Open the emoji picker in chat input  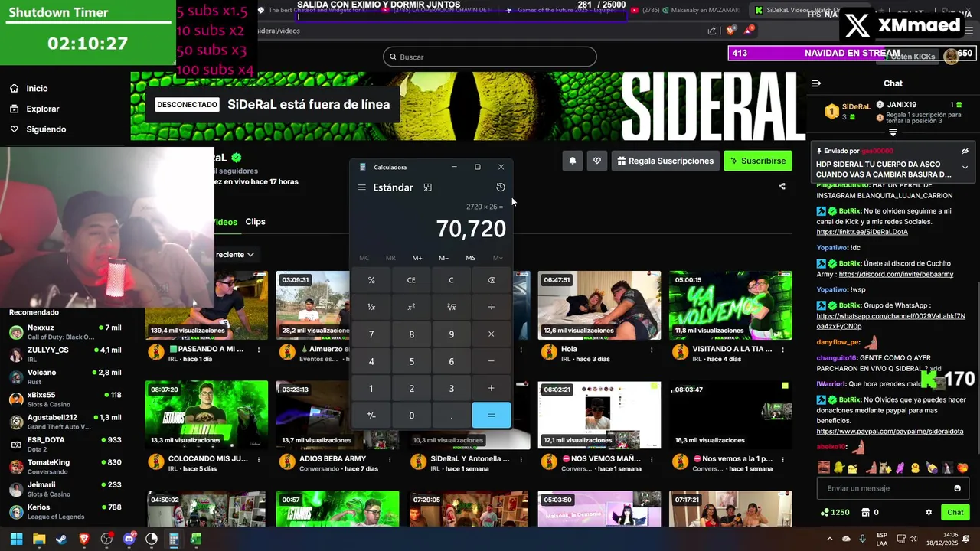click(x=957, y=488)
